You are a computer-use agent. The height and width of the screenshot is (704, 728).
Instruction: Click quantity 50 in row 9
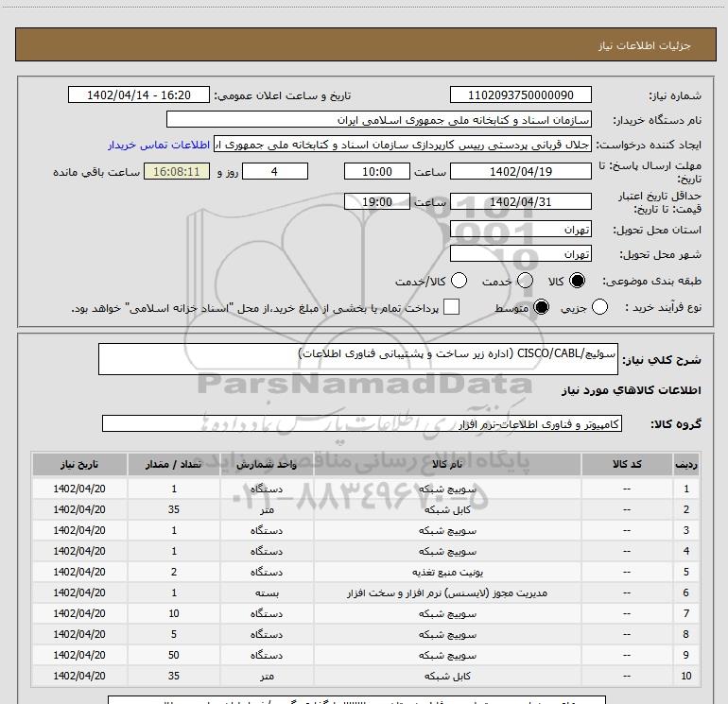point(174,655)
